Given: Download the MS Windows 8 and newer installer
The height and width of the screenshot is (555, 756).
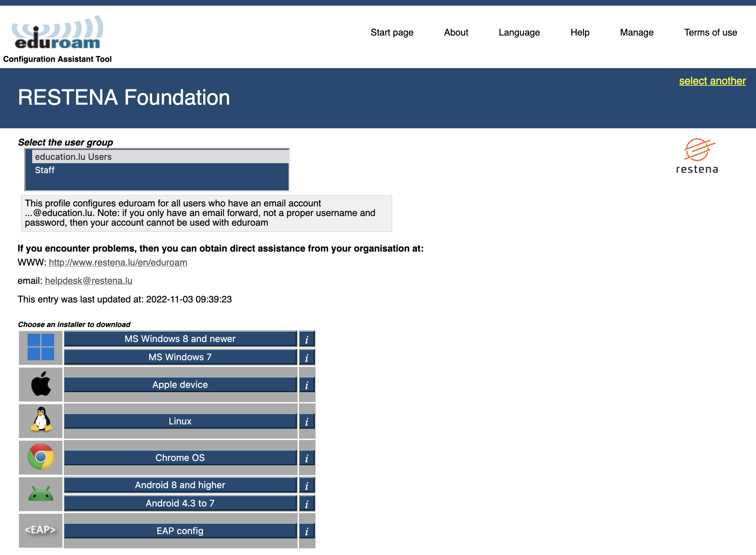Looking at the screenshot, I should [x=180, y=339].
